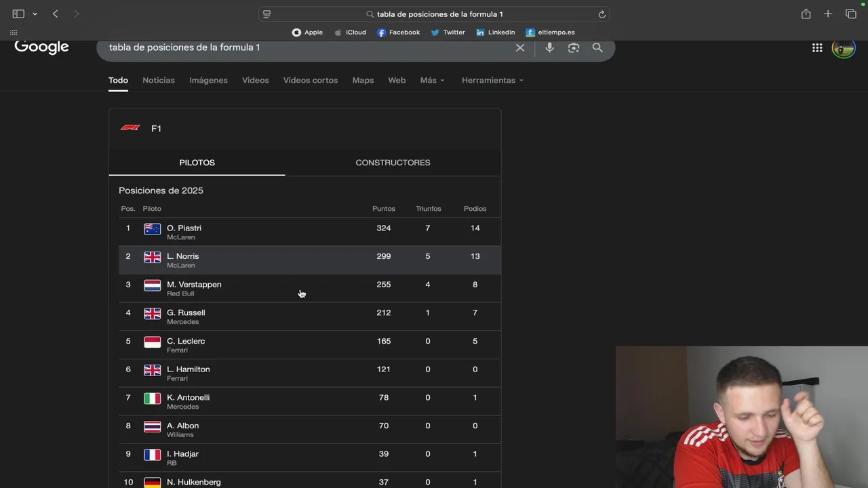Click Piastri's 324 points value
Image resolution: width=868 pixels, height=488 pixels.
tap(384, 228)
